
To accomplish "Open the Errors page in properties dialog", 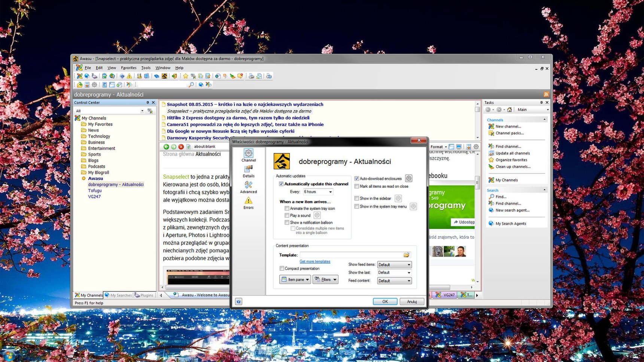I will 248,203.
